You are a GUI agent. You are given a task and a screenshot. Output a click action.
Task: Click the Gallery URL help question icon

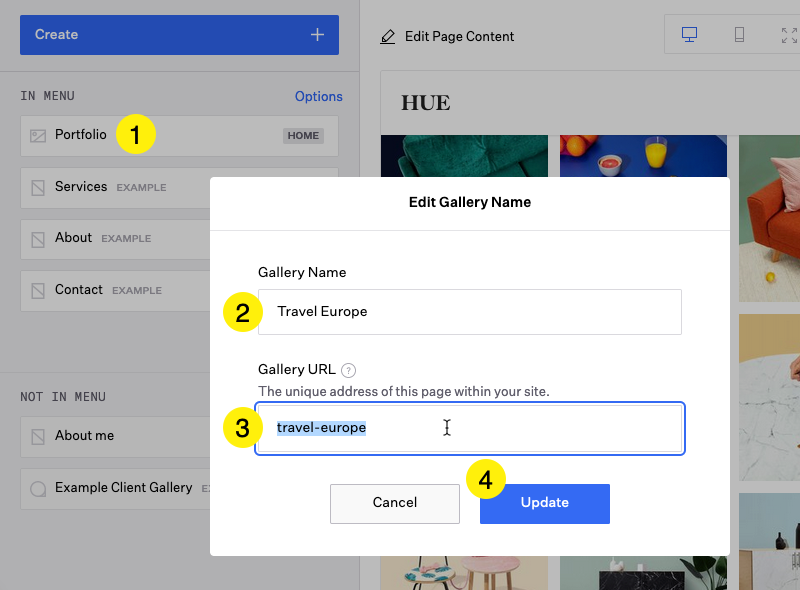pyautogui.click(x=348, y=369)
